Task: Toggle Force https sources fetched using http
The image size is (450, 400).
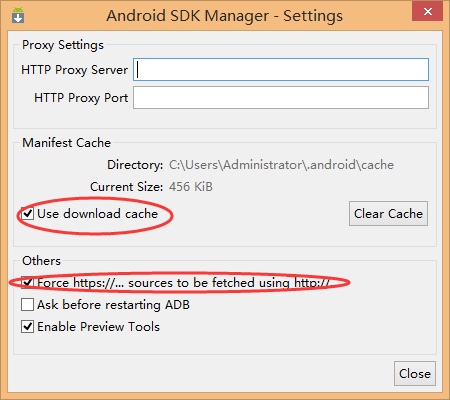Action: [27, 283]
